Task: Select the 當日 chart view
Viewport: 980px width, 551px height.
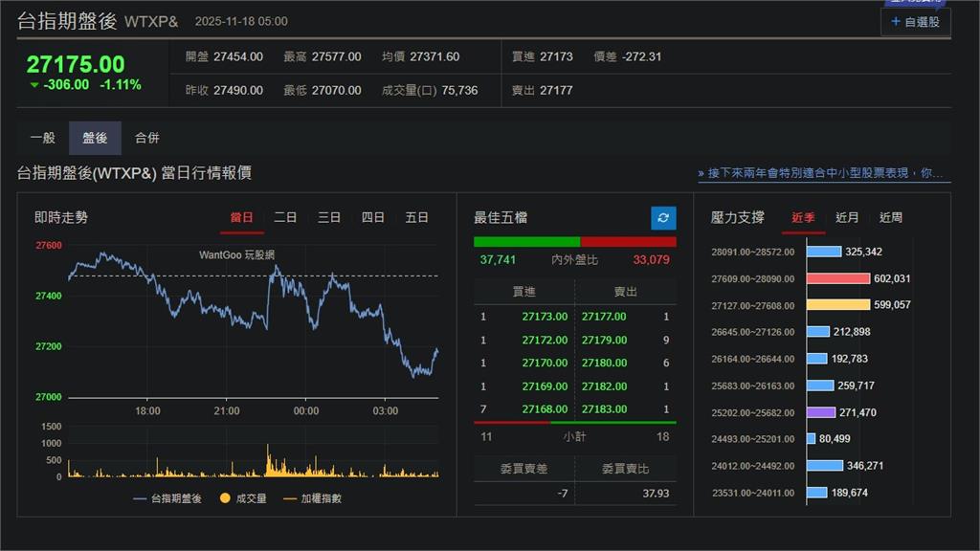Action: click(242, 217)
